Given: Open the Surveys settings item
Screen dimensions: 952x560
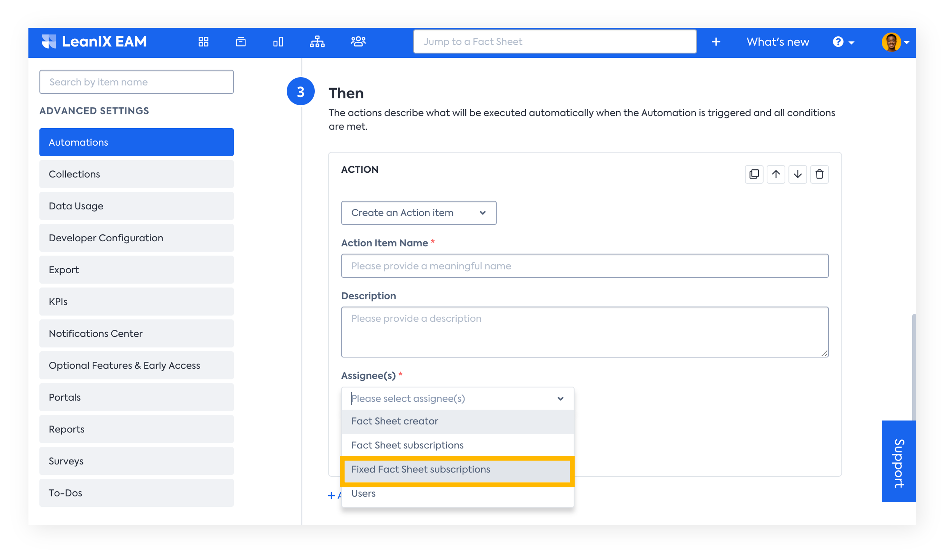Looking at the screenshot, I should (x=136, y=461).
